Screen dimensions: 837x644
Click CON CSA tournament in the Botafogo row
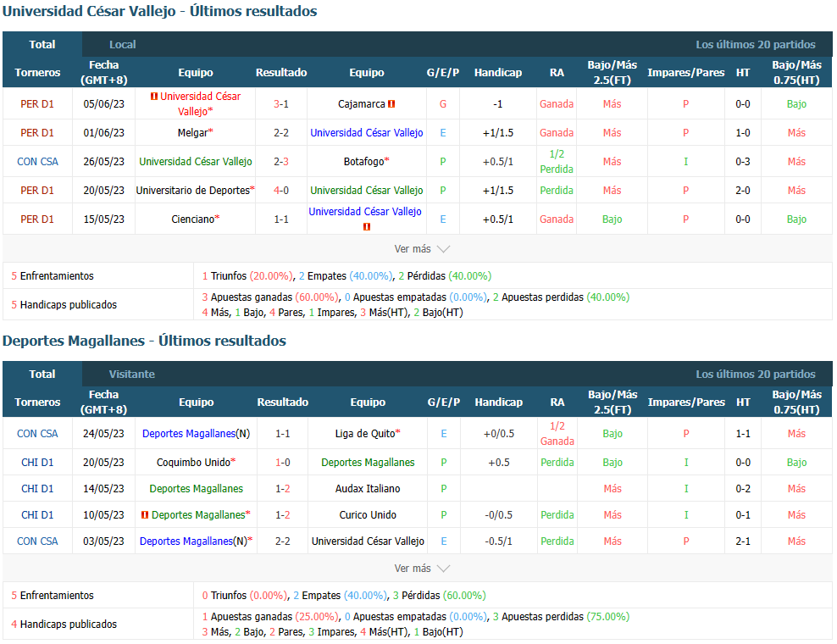pos(37,162)
